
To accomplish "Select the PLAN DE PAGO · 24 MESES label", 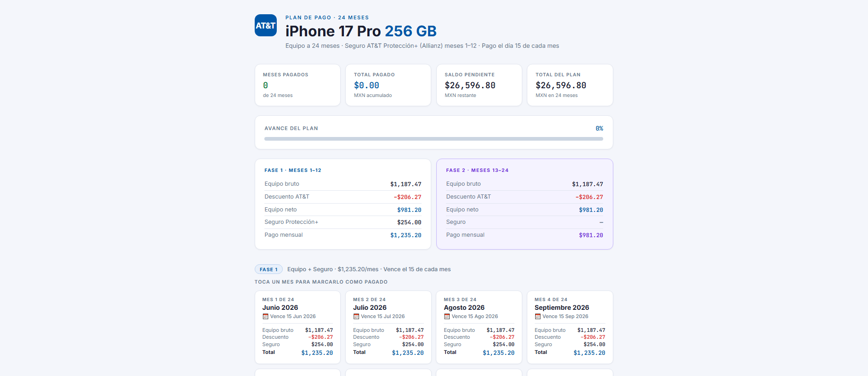I will (x=327, y=17).
